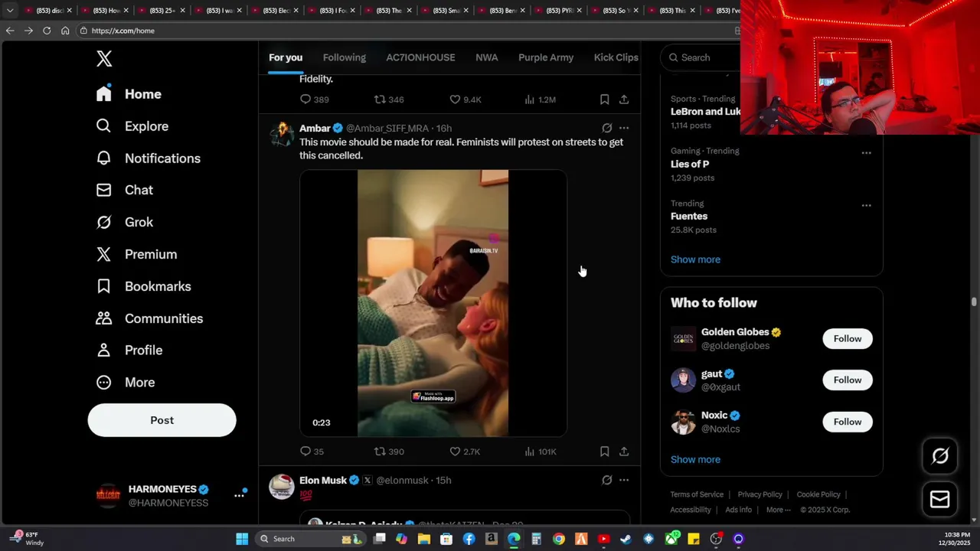
Task: Open the Lies of P trending topic
Action: click(690, 164)
